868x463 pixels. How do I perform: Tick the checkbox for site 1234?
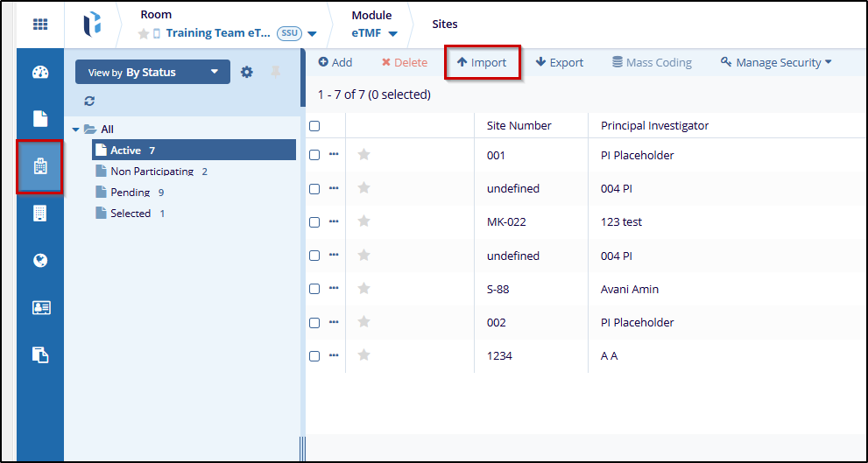(314, 356)
